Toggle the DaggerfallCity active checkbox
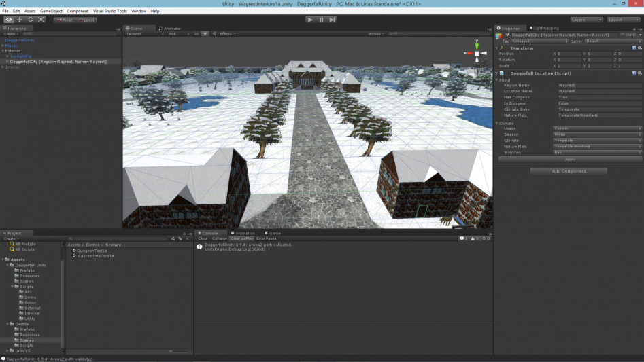The image size is (644, 362). (507, 35)
